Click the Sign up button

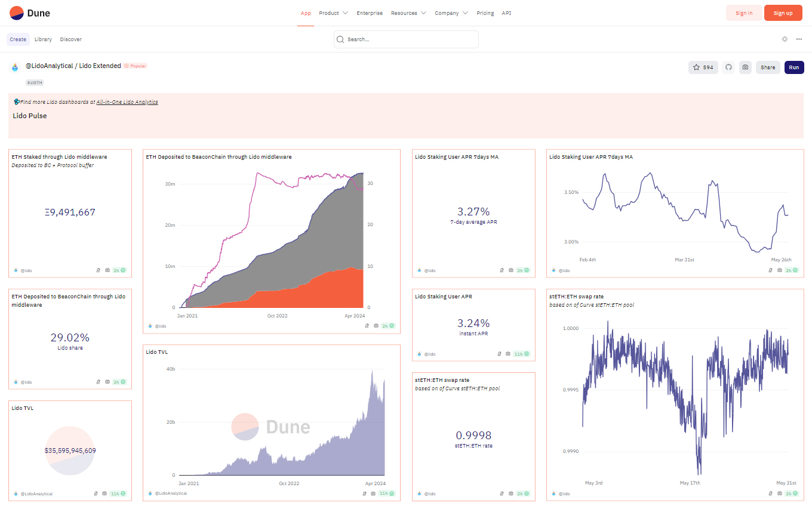[783, 13]
